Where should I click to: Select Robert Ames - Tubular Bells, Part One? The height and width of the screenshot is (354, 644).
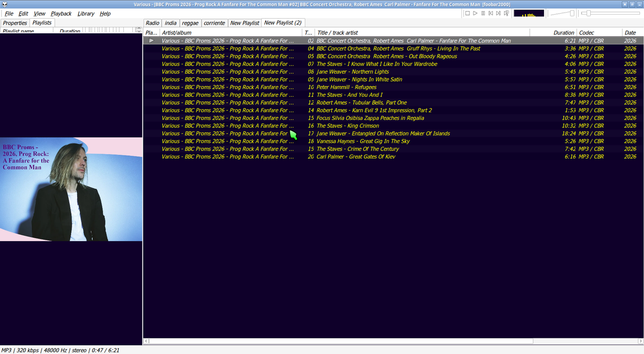coord(393,103)
